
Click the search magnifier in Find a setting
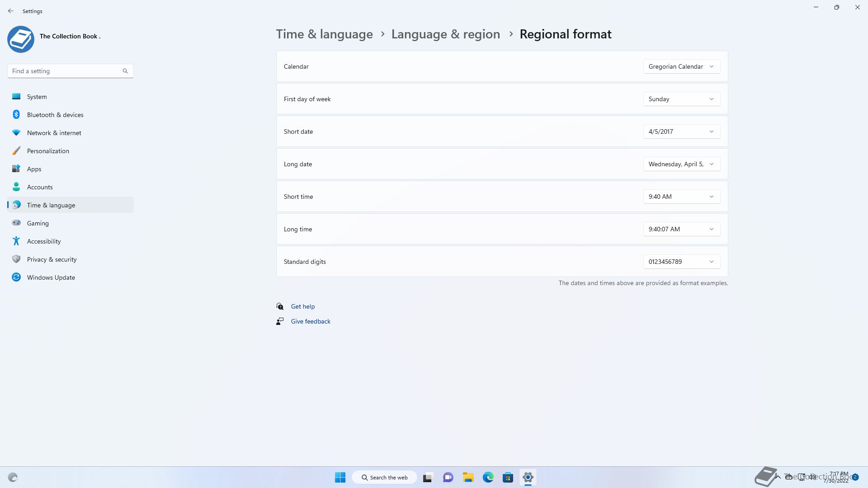click(125, 71)
